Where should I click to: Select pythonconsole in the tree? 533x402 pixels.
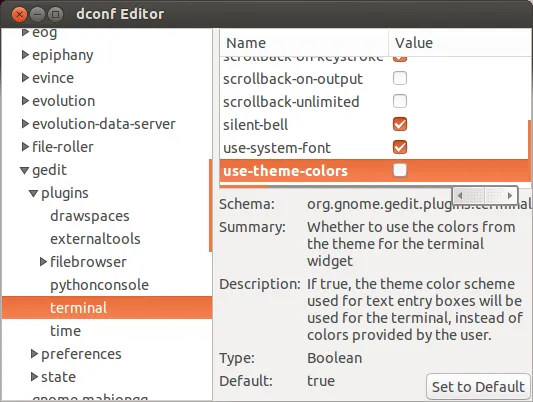click(100, 285)
